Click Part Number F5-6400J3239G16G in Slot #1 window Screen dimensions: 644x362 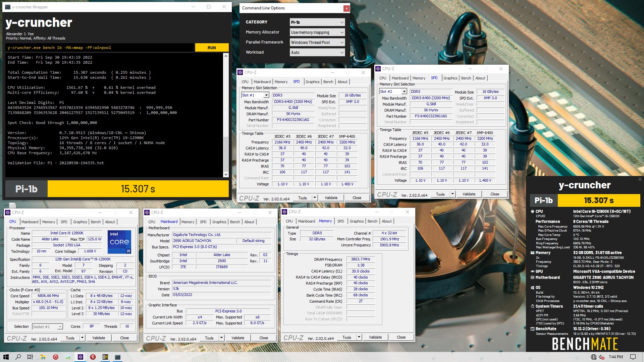293,120
